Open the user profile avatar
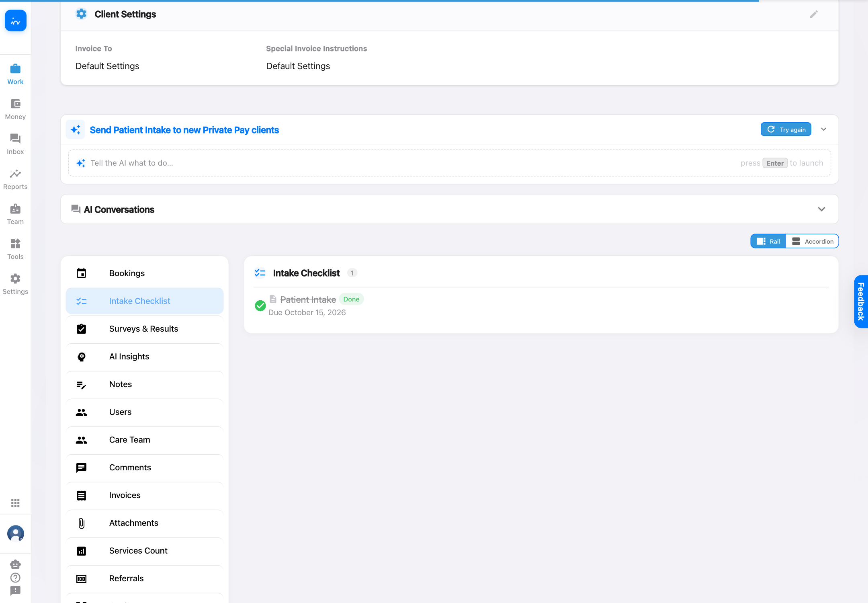 [16, 534]
